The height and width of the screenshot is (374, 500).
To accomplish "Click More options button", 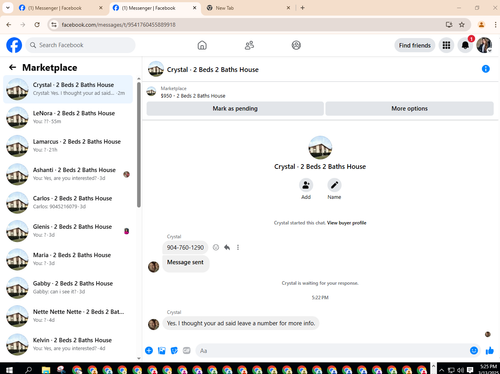I will click(409, 108).
